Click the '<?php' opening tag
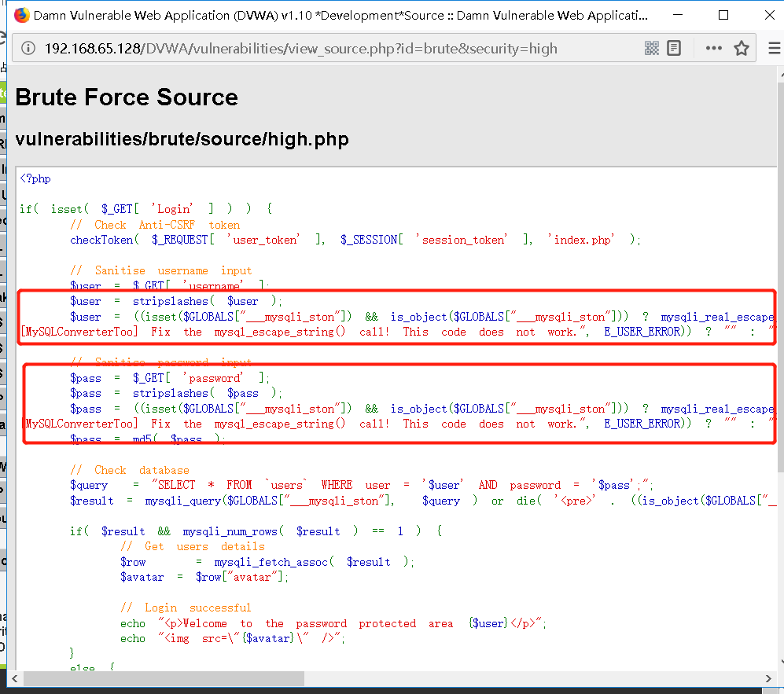The image size is (784, 694). tap(35, 178)
